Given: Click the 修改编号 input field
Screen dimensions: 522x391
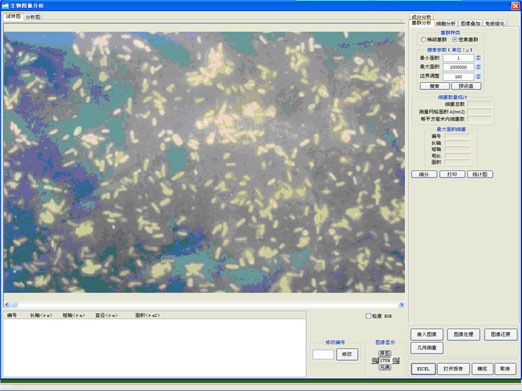Looking at the screenshot, I should coord(323,354).
